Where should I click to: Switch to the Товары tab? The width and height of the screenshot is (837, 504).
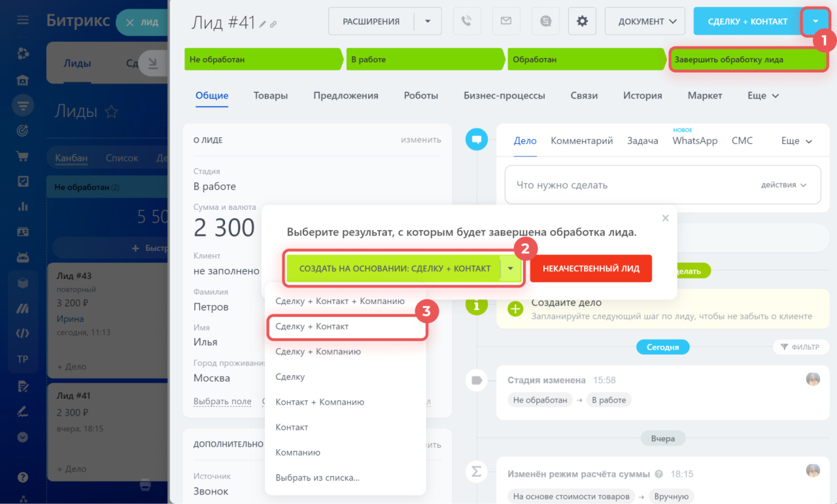pos(271,95)
